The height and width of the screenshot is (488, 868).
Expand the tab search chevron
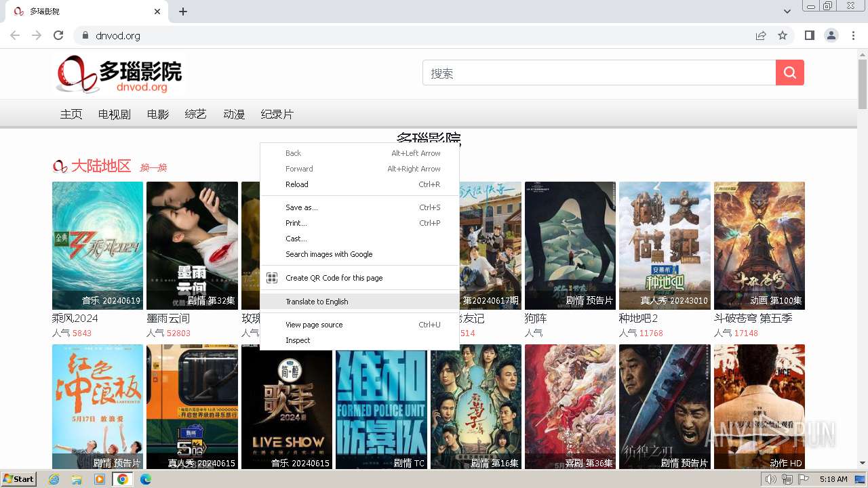click(x=787, y=12)
